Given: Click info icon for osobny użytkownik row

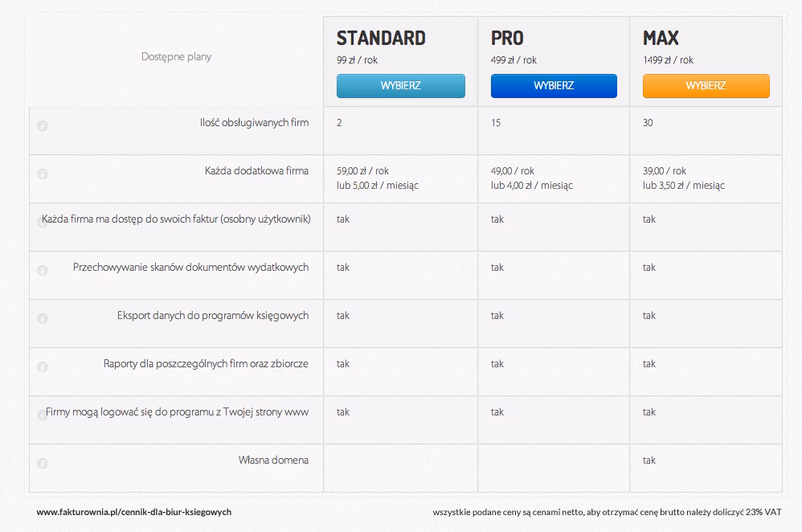Looking at the screenshot, I should [43, 223].
